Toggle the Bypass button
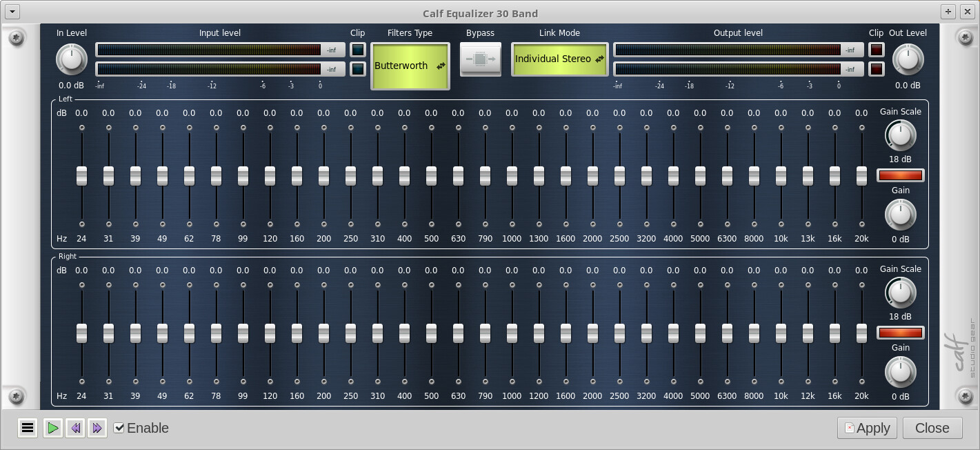 point(480,59)
